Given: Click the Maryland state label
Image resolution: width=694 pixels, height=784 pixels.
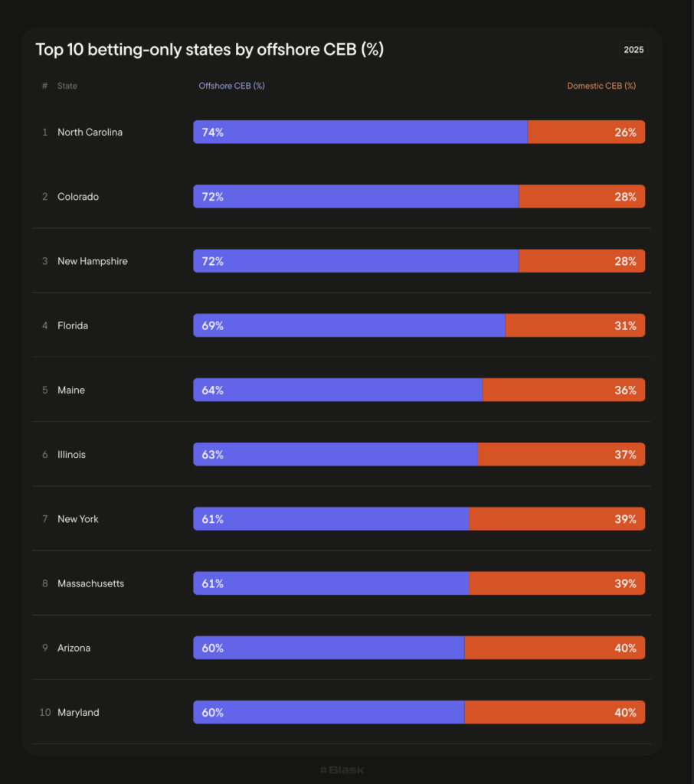Looking at the screenshot, I should tap(78, 712).
